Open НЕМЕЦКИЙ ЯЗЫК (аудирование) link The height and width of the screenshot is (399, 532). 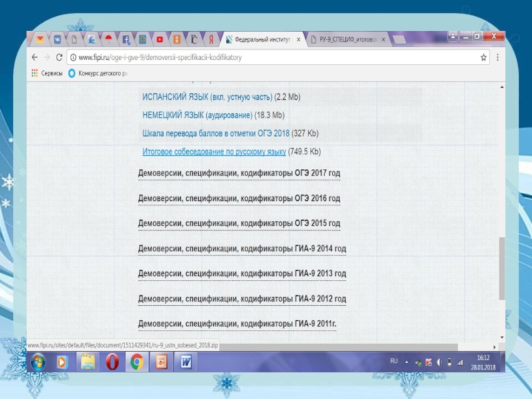click(x=198, y=115)
